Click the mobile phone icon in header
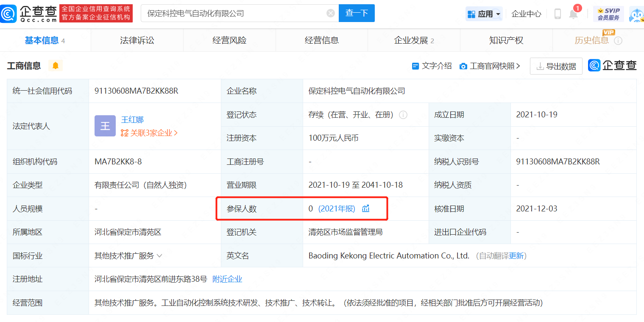Image resolution: width=644 pixels, height=322 pixels. pos(558,14)
